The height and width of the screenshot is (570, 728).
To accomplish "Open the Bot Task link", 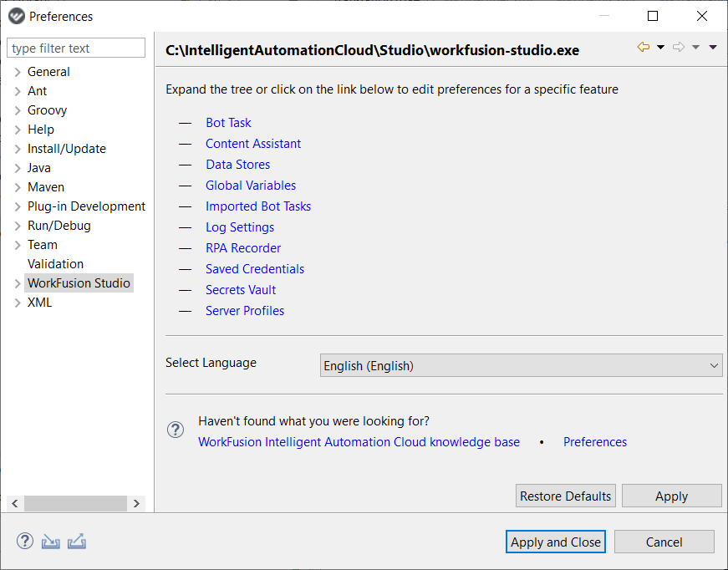I will pos(228,123).
